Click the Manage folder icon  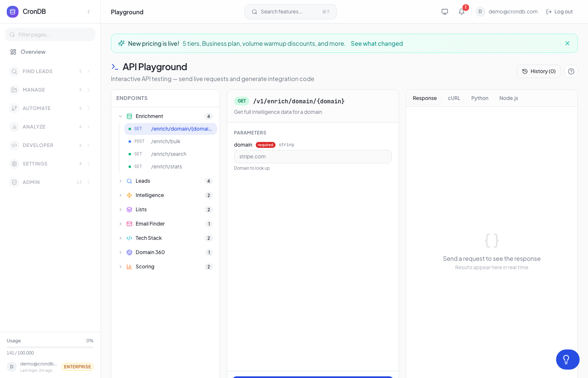[14, 90]
